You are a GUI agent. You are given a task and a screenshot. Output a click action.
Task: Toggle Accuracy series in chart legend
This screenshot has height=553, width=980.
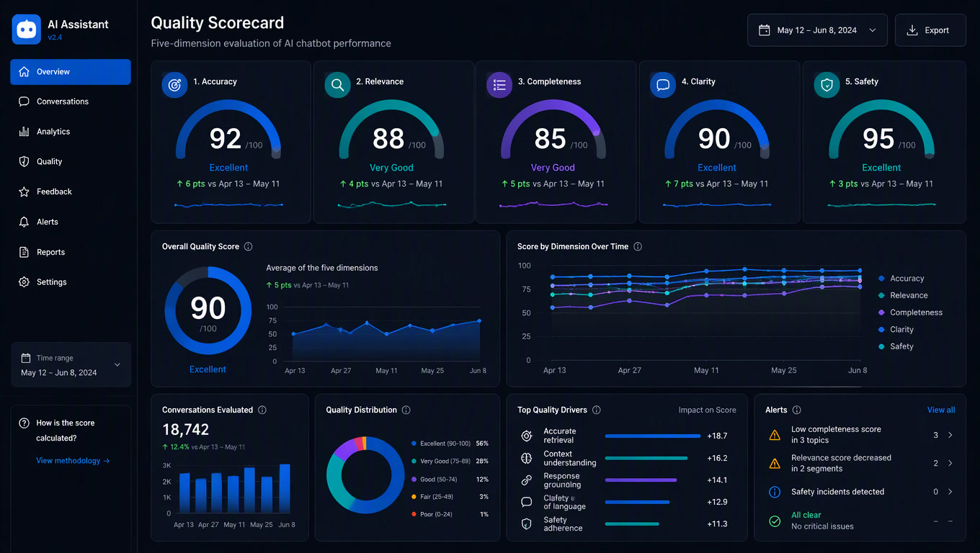[901, 279]
